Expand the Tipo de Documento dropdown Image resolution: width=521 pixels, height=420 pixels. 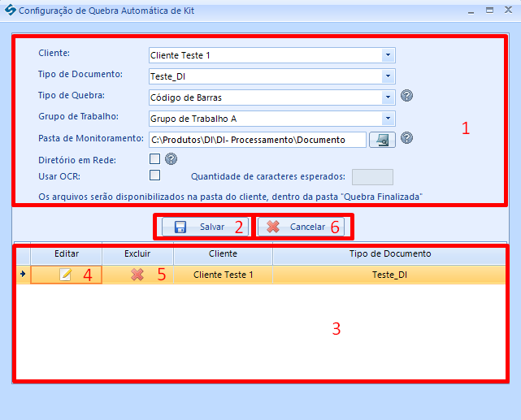(x=388, y=76)
